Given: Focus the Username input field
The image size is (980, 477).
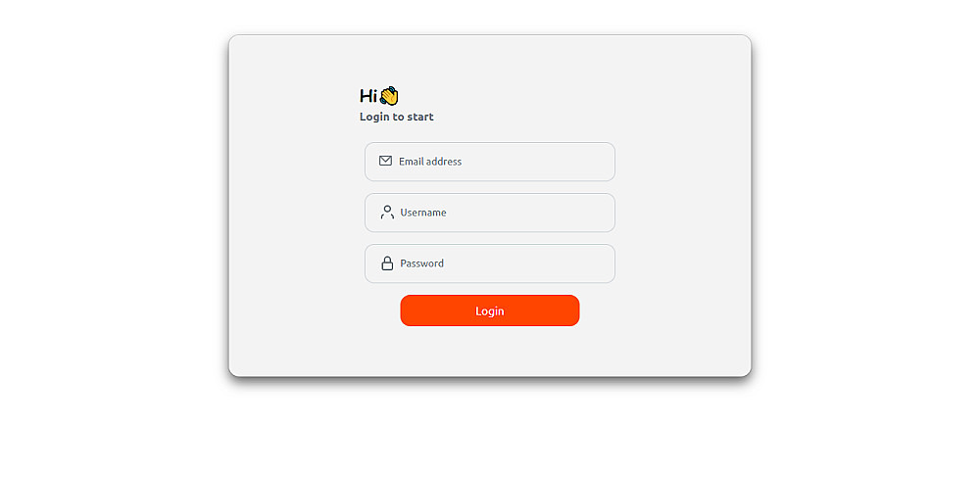Looking at the screenshot, I should (490, 213).
